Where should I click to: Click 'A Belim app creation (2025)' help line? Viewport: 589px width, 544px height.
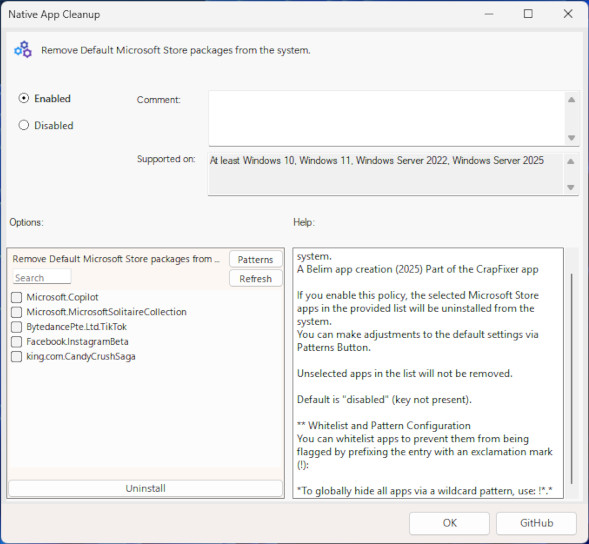[x=417, y=269]
